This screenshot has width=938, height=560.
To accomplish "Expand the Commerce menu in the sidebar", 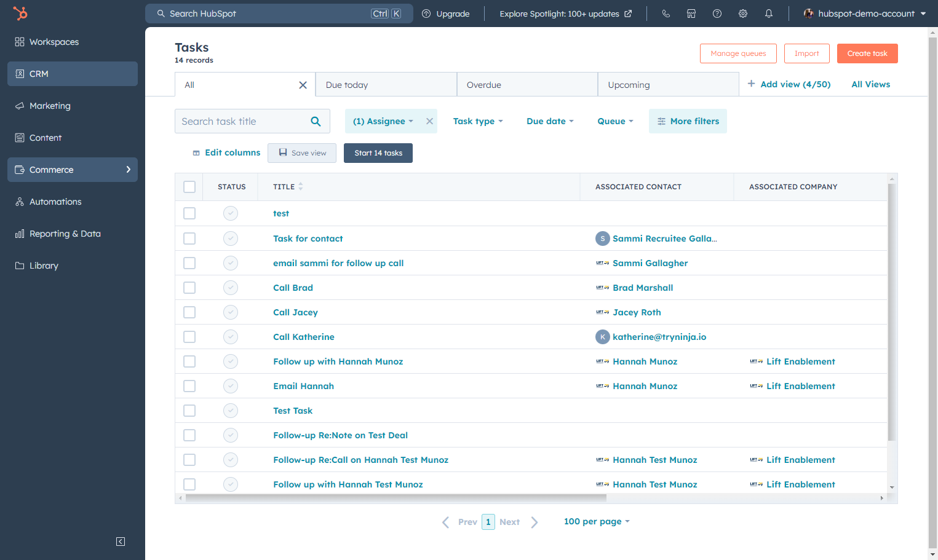I will click(x=73, y=170).
